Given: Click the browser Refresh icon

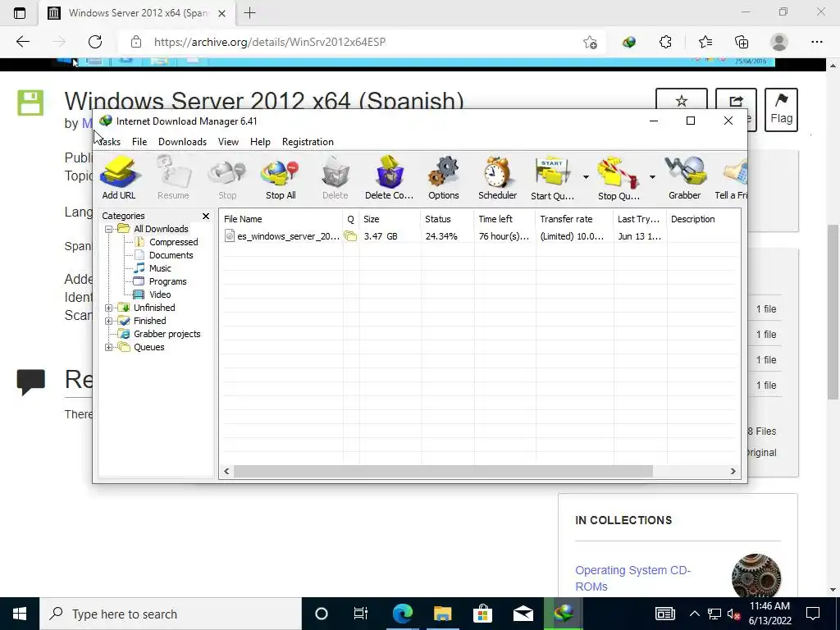Looking at the screenshot, I should 95,42.
